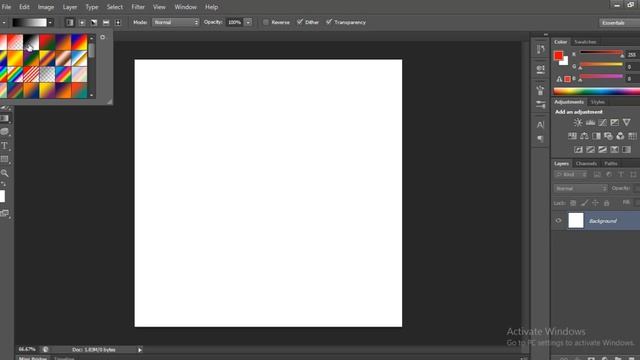Open the layer filter Kind dropdown
640x360 pixels.
tap(571, 175)
